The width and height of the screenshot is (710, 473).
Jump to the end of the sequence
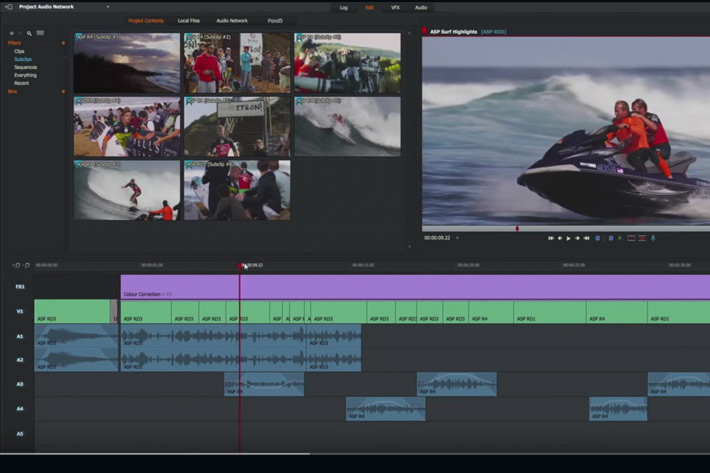588,238
